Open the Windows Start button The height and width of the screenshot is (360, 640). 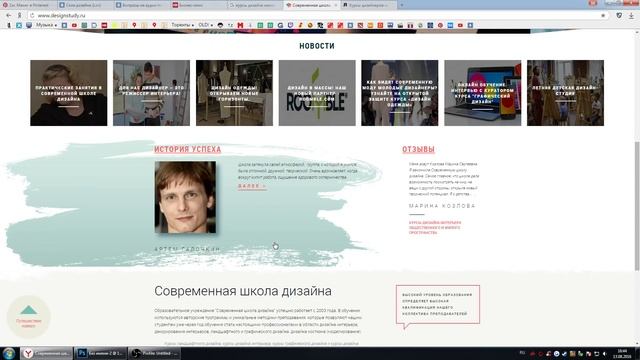pos(9,353)
